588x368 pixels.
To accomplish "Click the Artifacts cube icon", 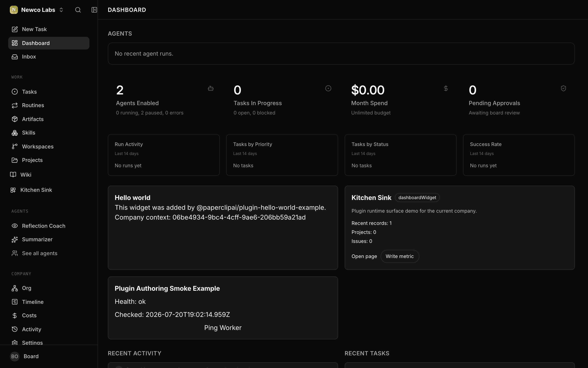I will [x=14, y=119].
